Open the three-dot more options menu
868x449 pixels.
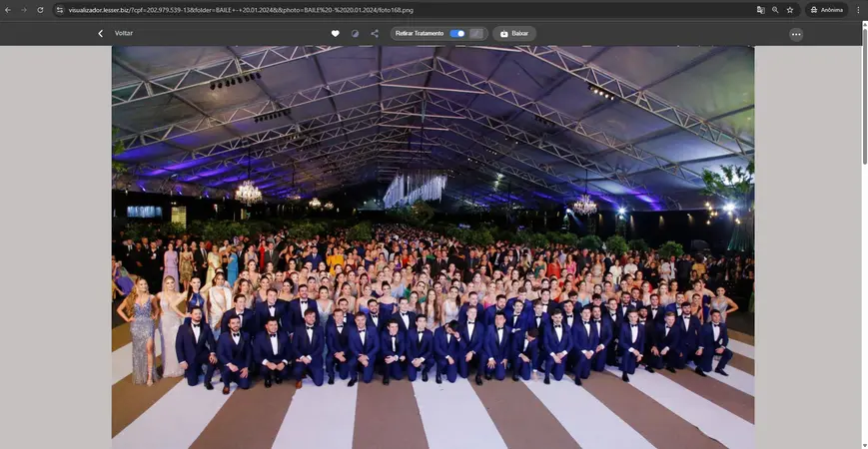coord(795,34)
